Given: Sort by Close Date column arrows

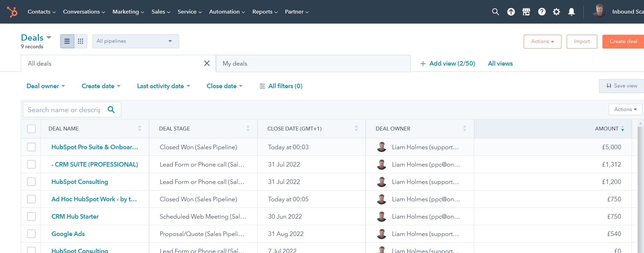Looking at the screenshot, I should click(356, 128).
